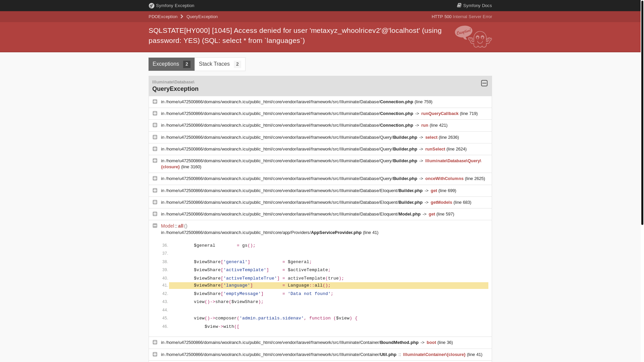Switch to the Exceptions tab
The width and height of the screenshot is (644, 362).
click(x=171, y=64)
